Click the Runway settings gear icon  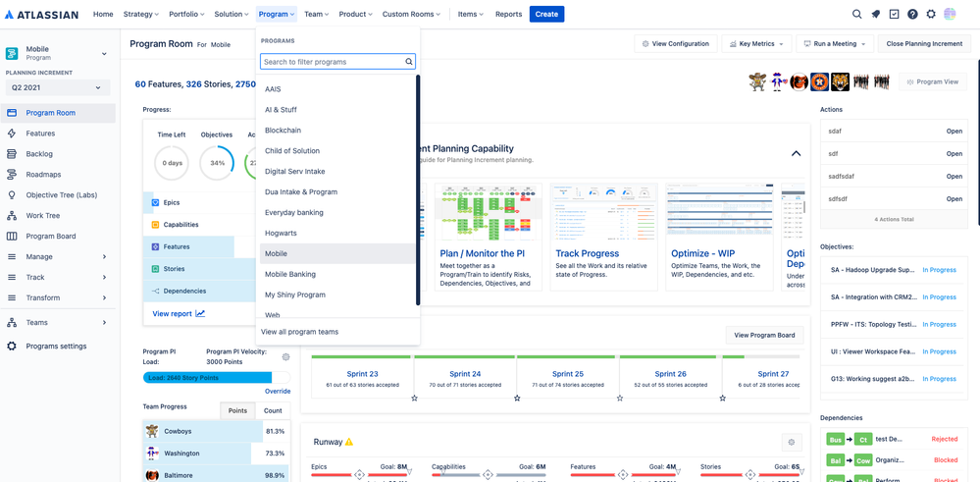point(792,442)
